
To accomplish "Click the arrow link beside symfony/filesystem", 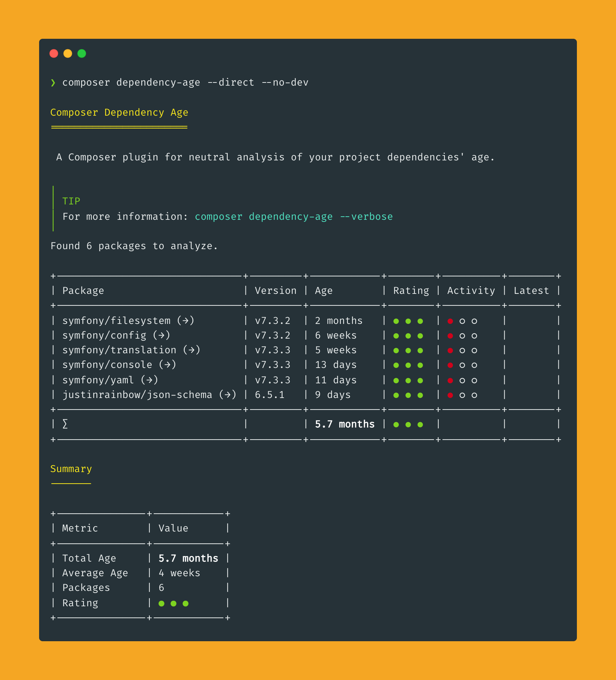I will click(185, 320).
